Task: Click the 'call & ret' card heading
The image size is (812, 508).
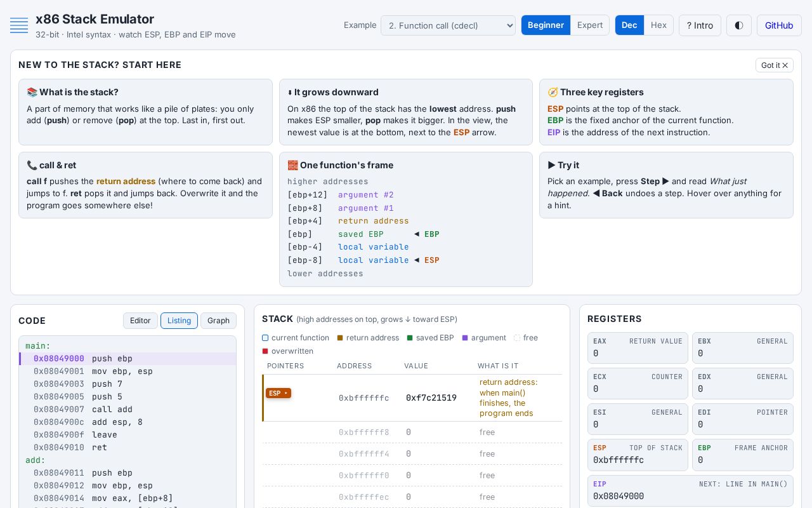Action: point(51,165)
